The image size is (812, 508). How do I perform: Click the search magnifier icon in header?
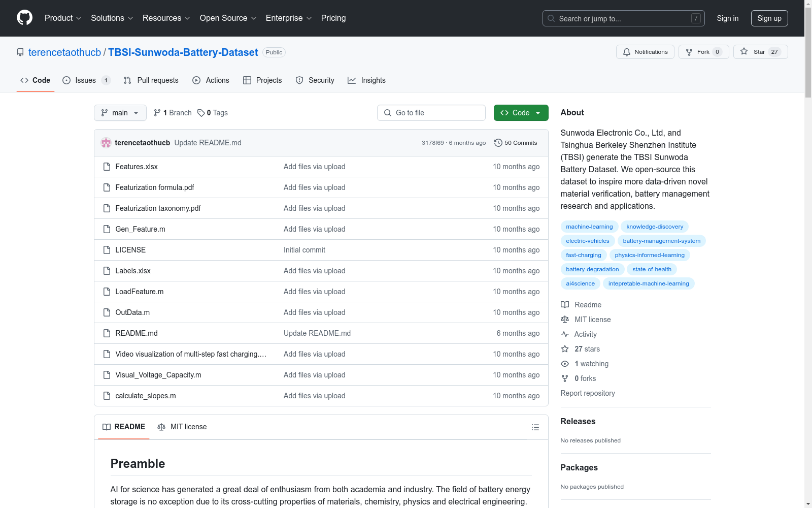point(551,18)
